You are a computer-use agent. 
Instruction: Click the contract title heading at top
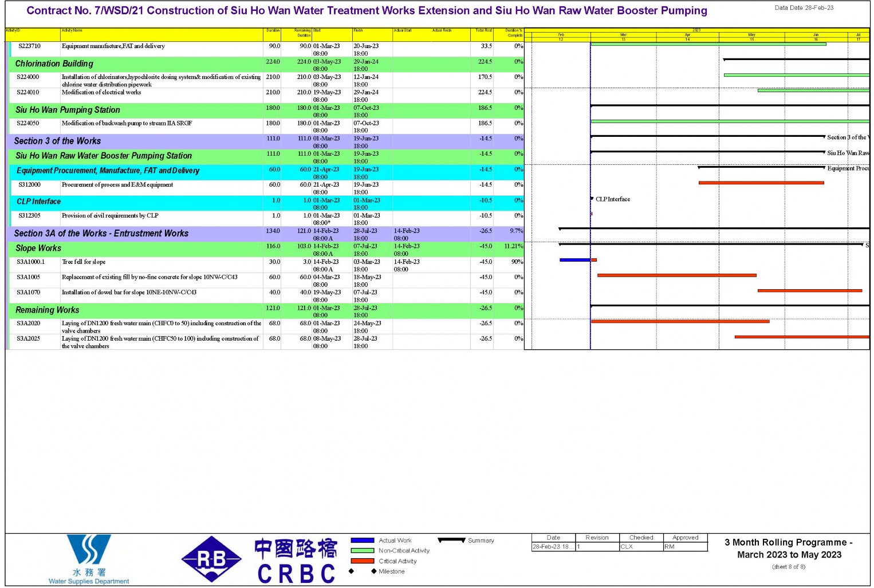pyautogui.click(x=367, y=10)
